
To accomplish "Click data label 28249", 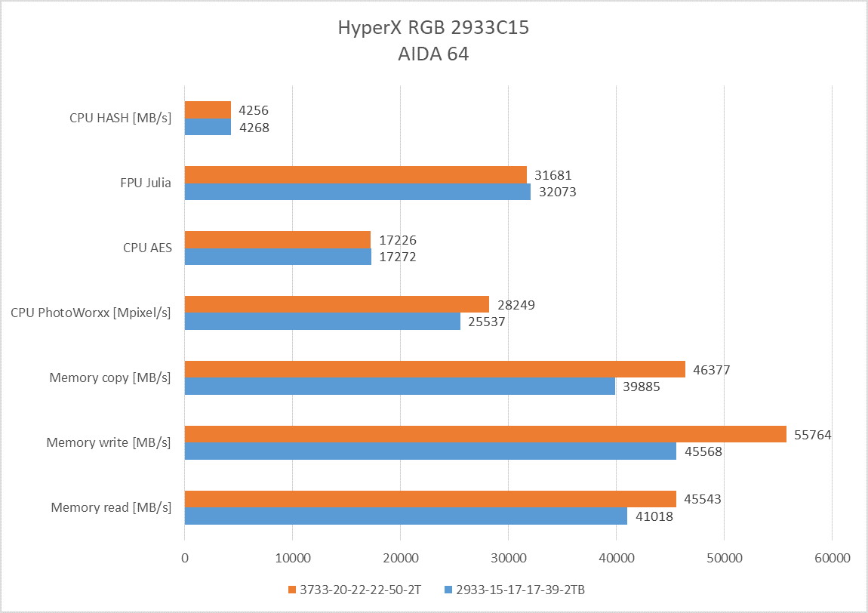I will [516, 304].
